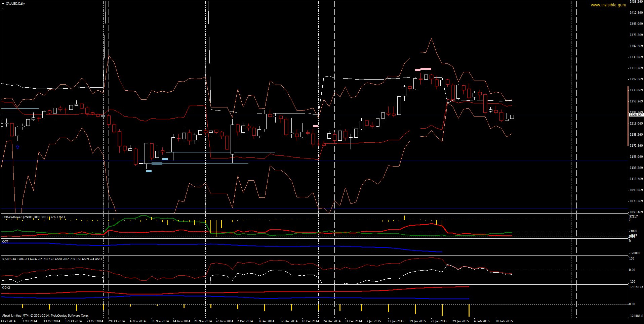Click the 29 Oct 2014 date label
This screenshot has width=644, height=324.
pos(116,321)
